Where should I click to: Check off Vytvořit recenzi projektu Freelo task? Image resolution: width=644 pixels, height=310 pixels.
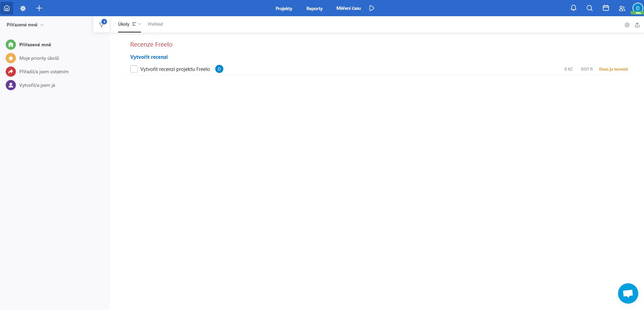click(x=134, y=69)
